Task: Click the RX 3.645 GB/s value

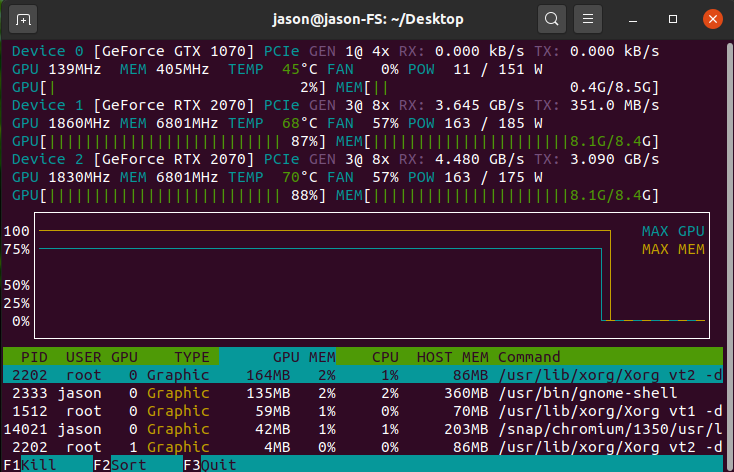Action: [480, 105]
